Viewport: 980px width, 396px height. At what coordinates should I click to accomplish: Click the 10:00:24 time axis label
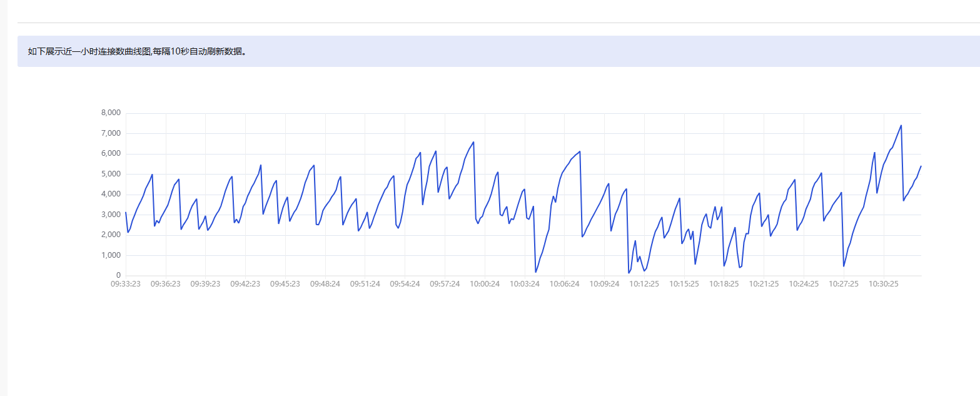(485, 284)
